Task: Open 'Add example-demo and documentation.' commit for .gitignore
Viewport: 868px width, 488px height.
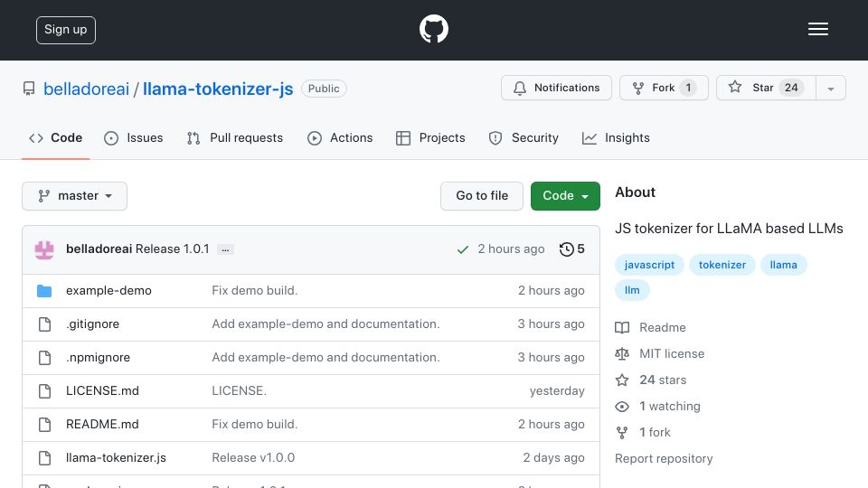Action: 325,324
